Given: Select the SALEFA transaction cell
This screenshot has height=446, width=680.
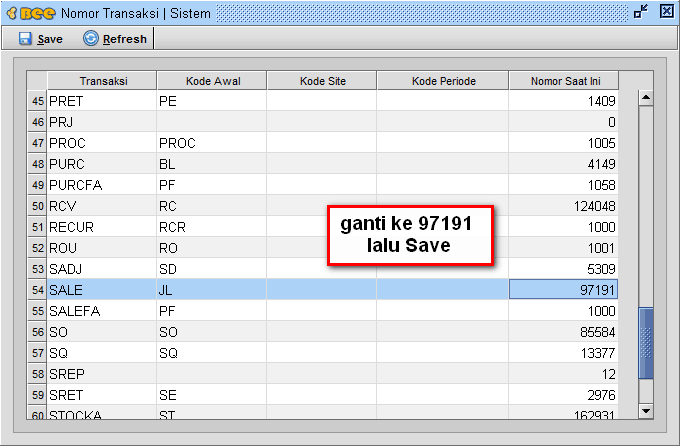Looking at the screenshot, I should coord(102,311).
